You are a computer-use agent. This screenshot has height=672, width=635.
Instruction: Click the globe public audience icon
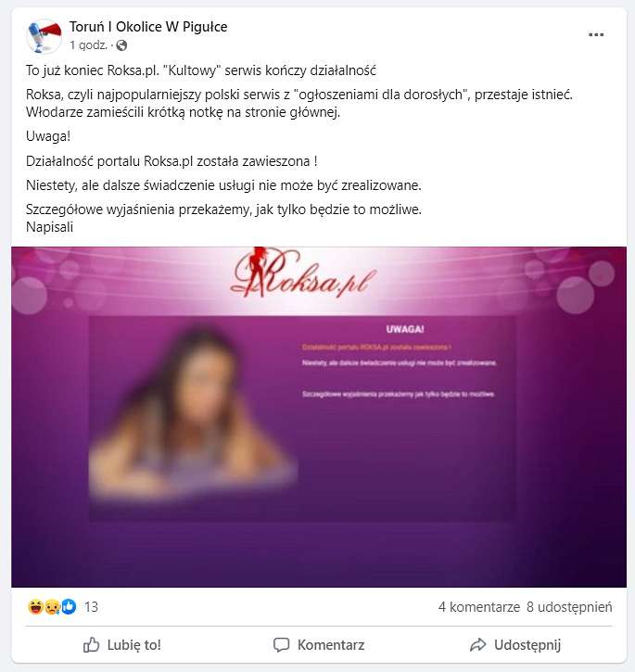coord(121,45)
